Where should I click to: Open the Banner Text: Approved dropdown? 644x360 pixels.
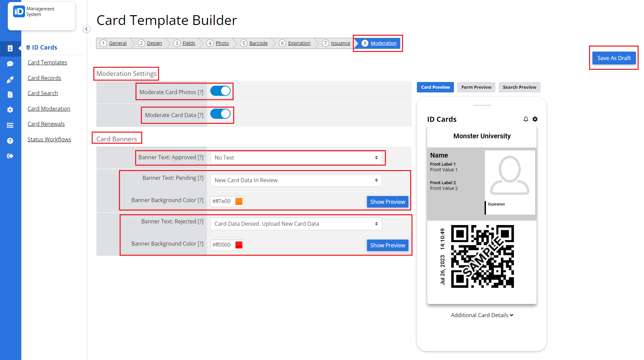click(296, 158)
